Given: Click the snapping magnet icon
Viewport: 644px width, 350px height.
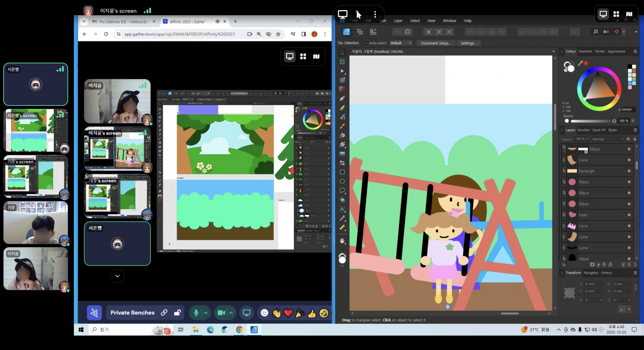Looking at the screenshot, I should [x=616, y=32].
